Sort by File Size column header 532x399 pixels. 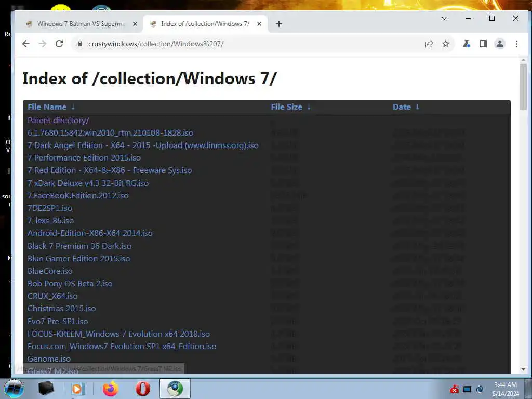coord(291,107)
